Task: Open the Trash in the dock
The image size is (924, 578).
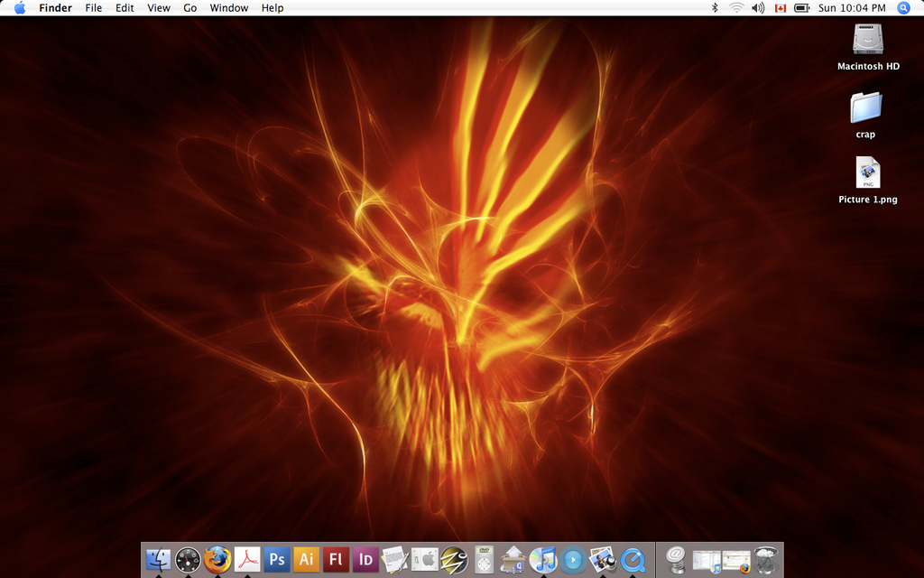Action: click(x=766, y=560)
